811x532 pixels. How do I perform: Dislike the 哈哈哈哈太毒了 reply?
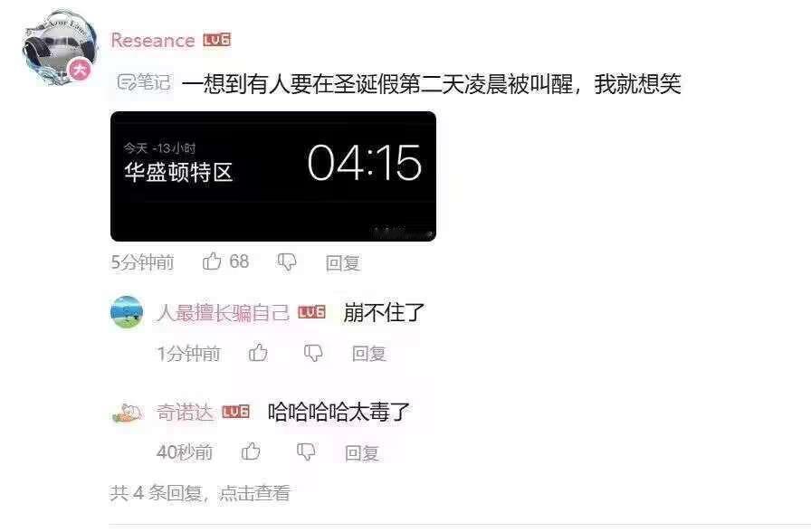click(306, 451)
